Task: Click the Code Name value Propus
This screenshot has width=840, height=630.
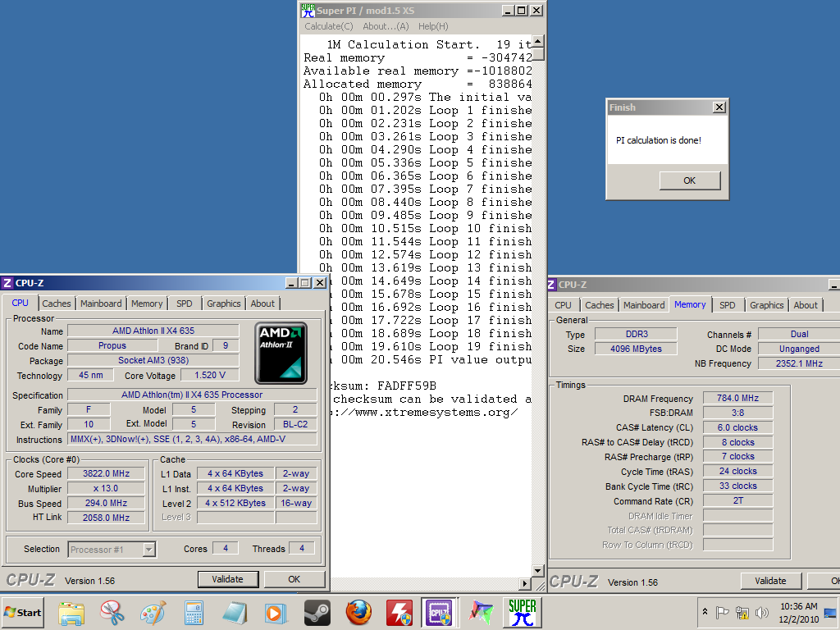Action: click(x=112, y=345)
